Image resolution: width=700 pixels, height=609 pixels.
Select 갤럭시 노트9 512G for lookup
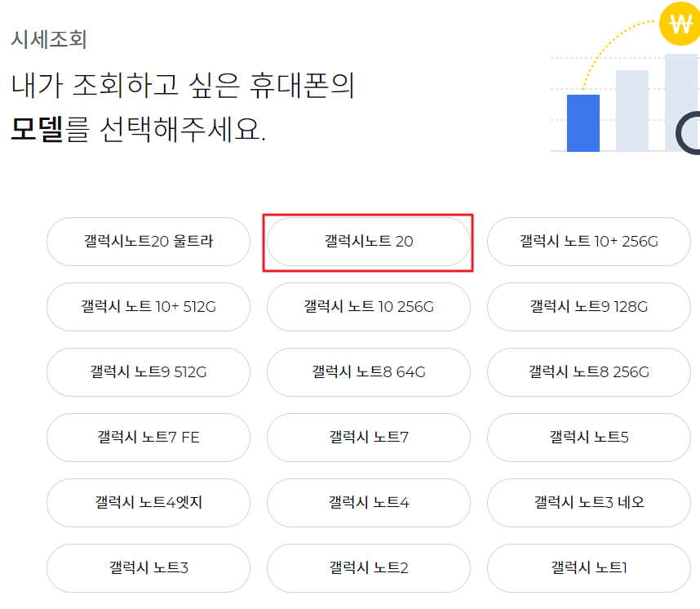point(148,372)
